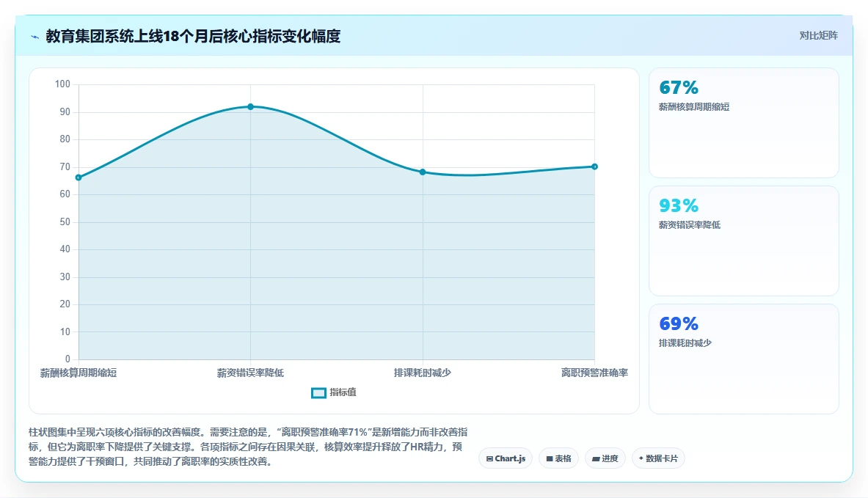Image resolution: width=868 pixels, height=498 pixels.
Task: Click the 薪酬核算周期缩短 card label
Action: [694, 107]
